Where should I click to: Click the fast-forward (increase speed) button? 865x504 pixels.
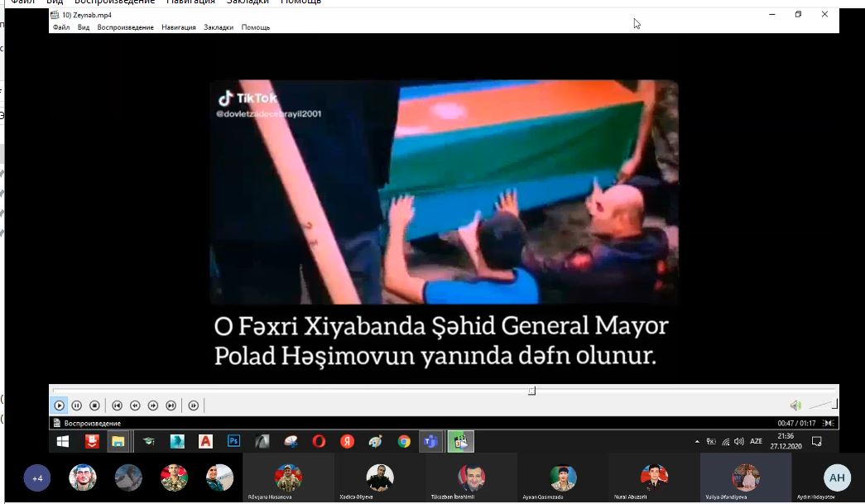tap(153, 406)
